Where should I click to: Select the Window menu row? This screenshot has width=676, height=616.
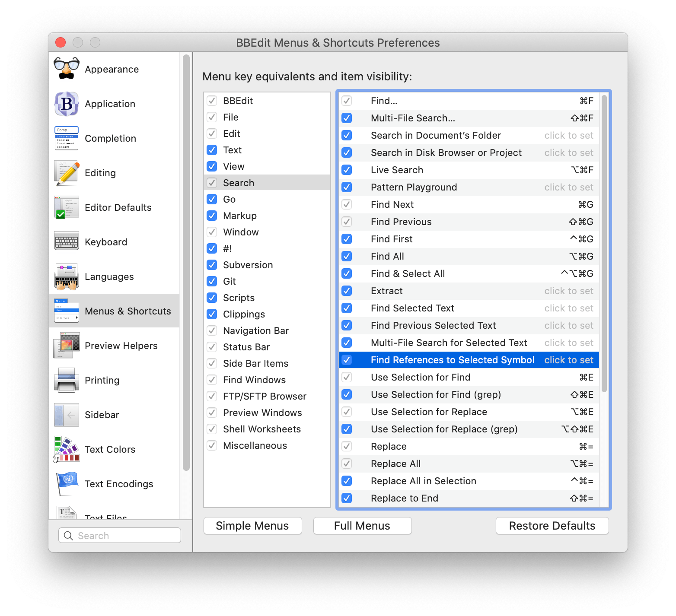point(241,232)
